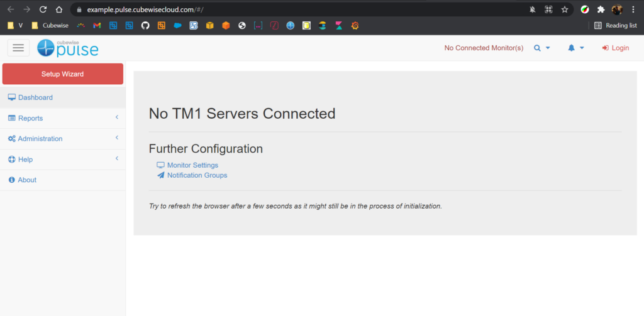Viewport: 644px width, 316px height.
Task: Click the red Setup Wizard button
Action: coord(63,74)
